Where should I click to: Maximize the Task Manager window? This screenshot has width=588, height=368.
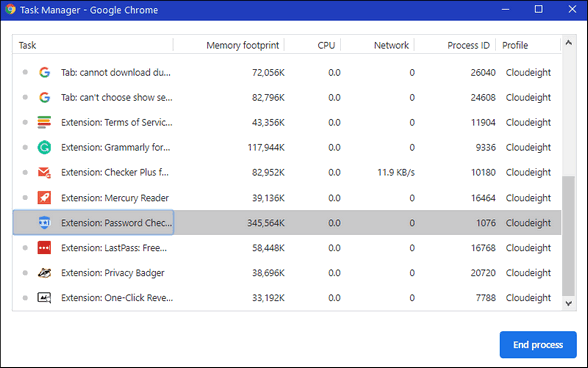tap(538, 9)
